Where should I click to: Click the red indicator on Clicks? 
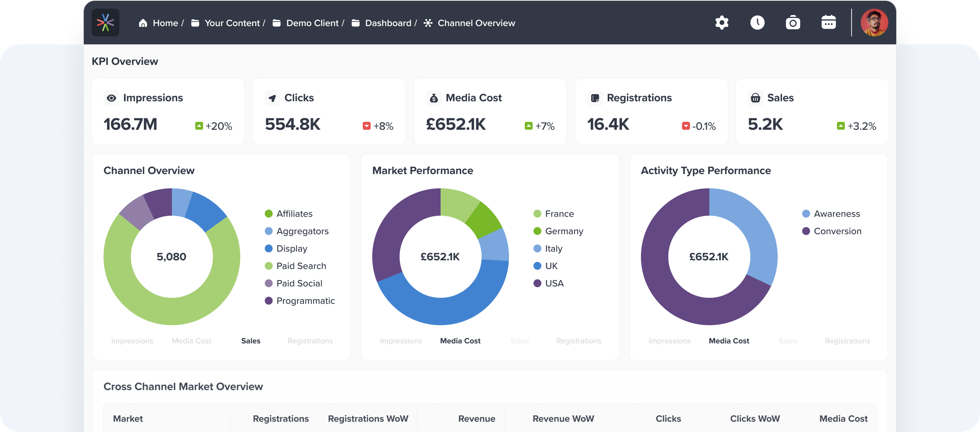click(367, 126)
